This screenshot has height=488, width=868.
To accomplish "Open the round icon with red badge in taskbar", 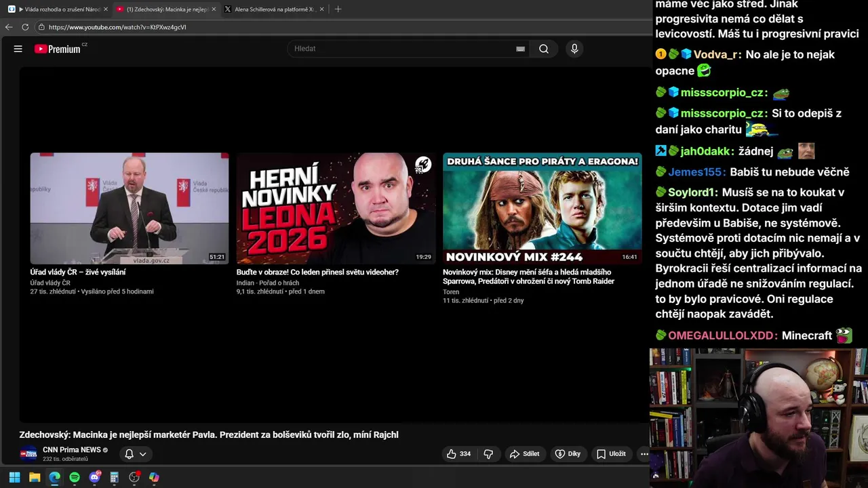I will 134,477.
